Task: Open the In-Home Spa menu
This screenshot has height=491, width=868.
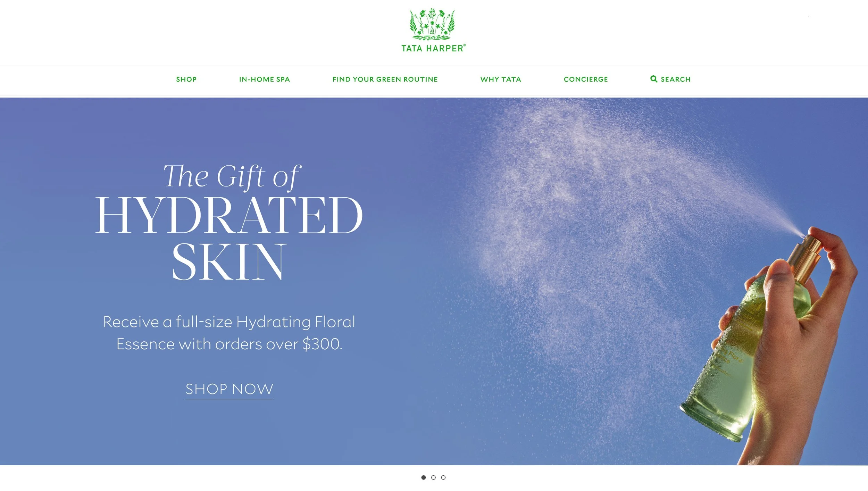Action: coord(264,79)
